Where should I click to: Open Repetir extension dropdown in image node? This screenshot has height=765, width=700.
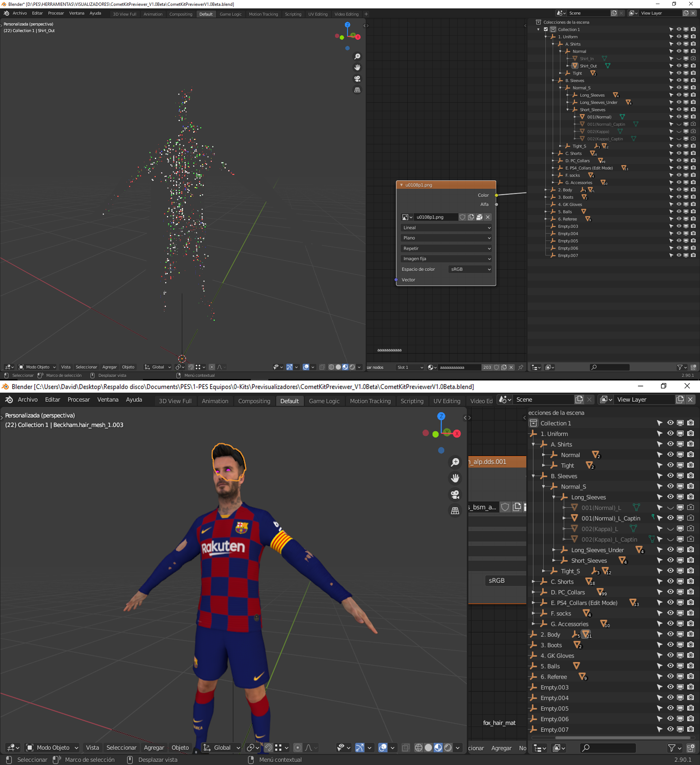pos(446,248)
